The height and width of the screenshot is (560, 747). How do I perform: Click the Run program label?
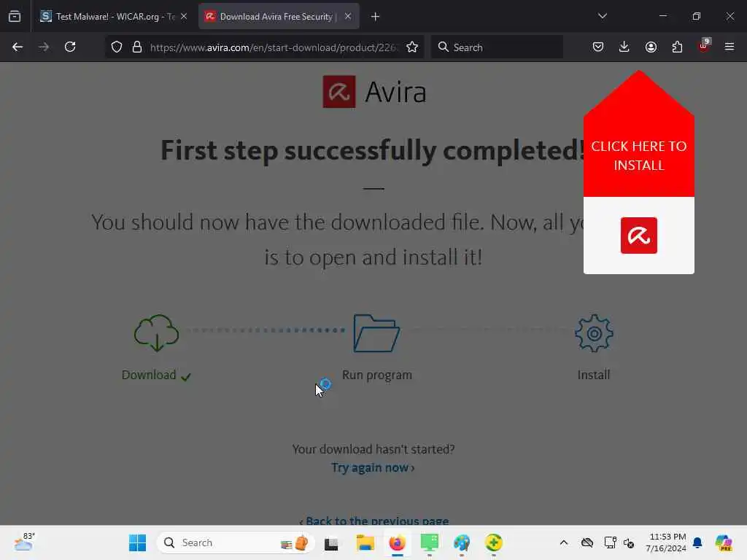(377, 375)
